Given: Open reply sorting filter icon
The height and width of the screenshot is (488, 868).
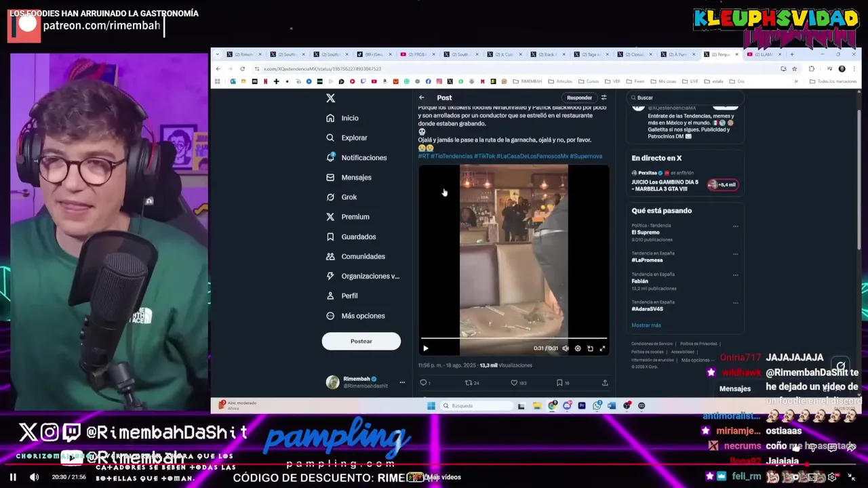Looking at the screenshot, I should (x=604, y=98).
